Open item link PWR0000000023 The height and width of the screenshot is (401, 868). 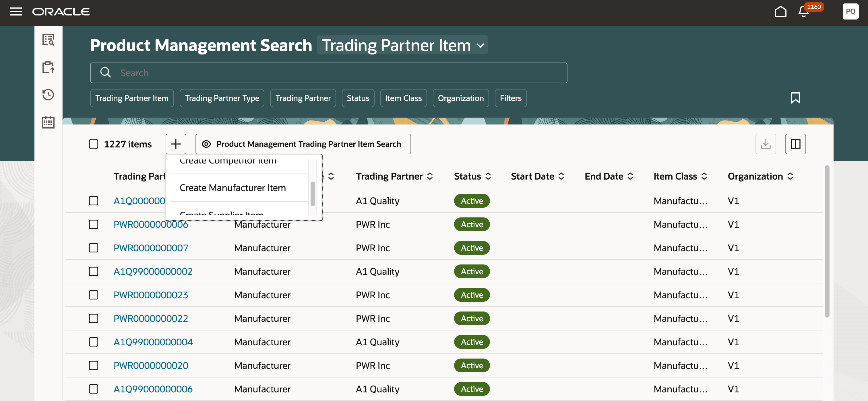[x=150, y=295]
